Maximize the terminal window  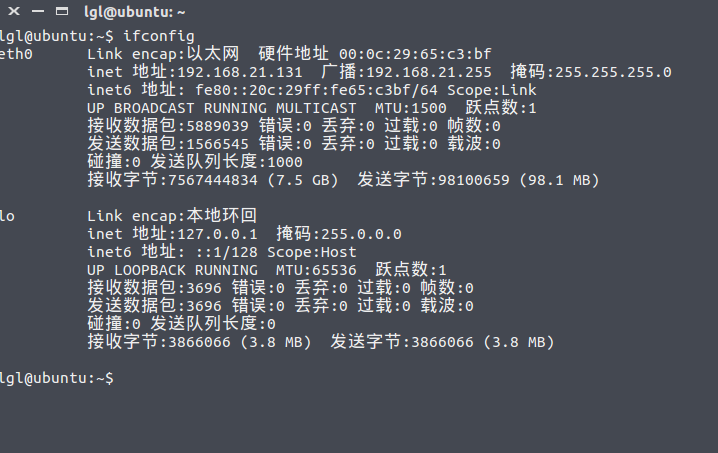click(x=61, y=12)
